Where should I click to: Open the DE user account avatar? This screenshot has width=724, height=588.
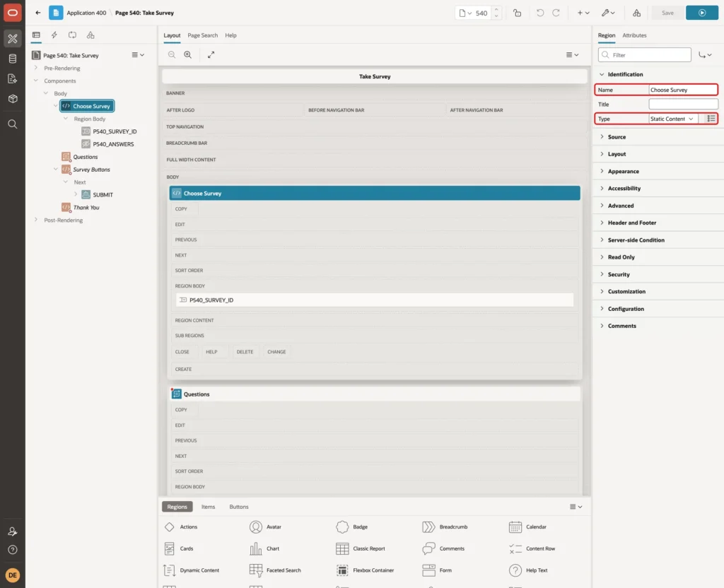pos(13,575)
